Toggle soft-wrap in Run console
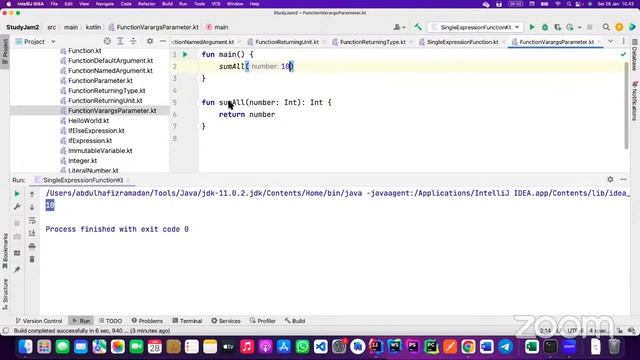The height and width of the screenshot is (360, 640). pyautogui.click(x=32, y=220)
